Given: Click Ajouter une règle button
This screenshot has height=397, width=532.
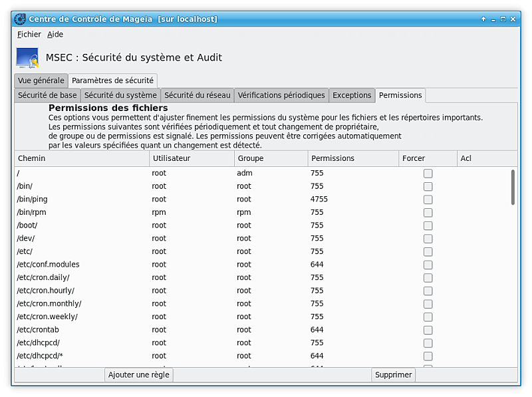Looking at the screenshot, I should (x=139, y=375).
